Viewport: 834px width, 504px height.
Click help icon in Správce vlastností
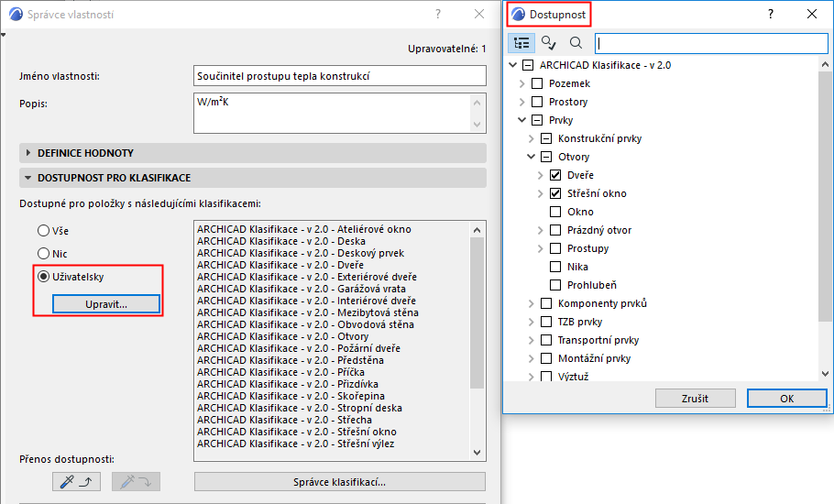pyautogui.click(x=438, y=14)
